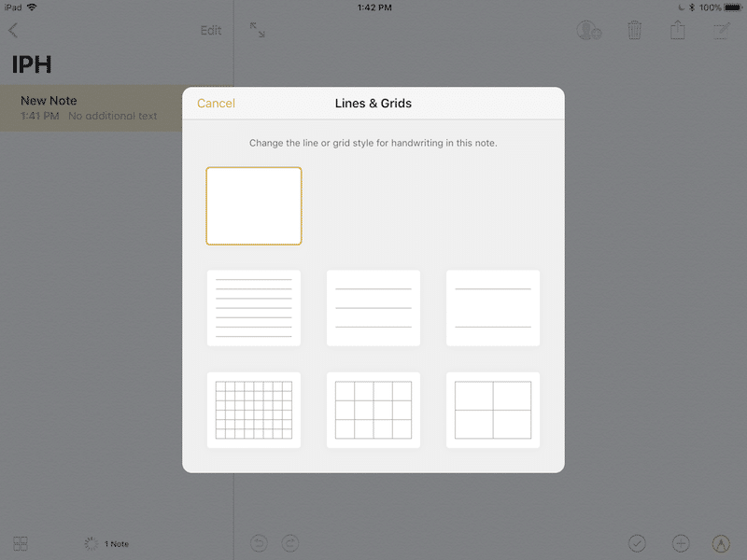Tap the expand to full screen arrows icon
The width and height of the screenshot is (747, 560).
[258, 30]
